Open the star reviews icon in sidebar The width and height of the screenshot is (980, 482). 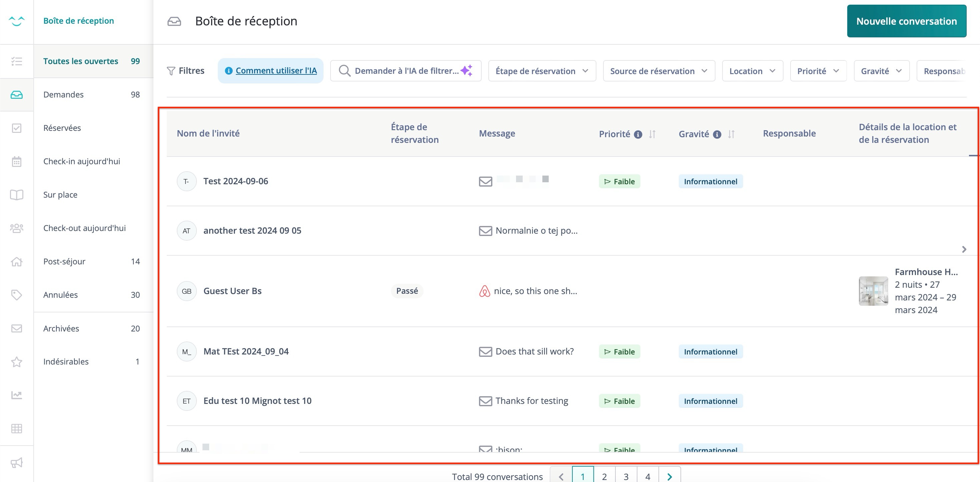(16, 362)
